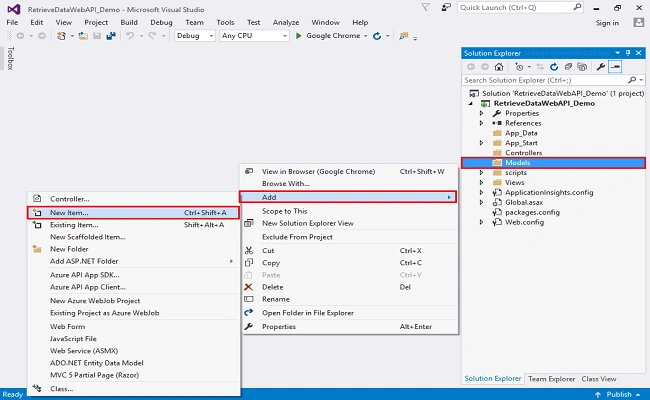Click the Undo toolbar icon

130,36
